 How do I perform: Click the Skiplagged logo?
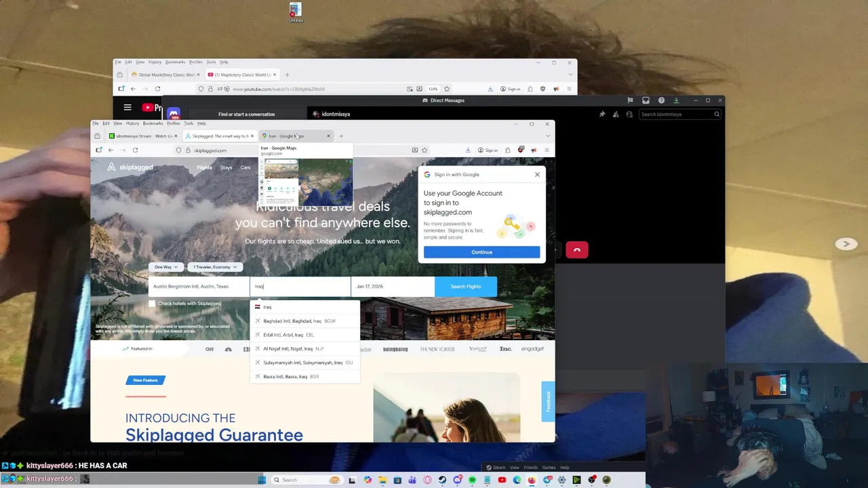[130, 167]
